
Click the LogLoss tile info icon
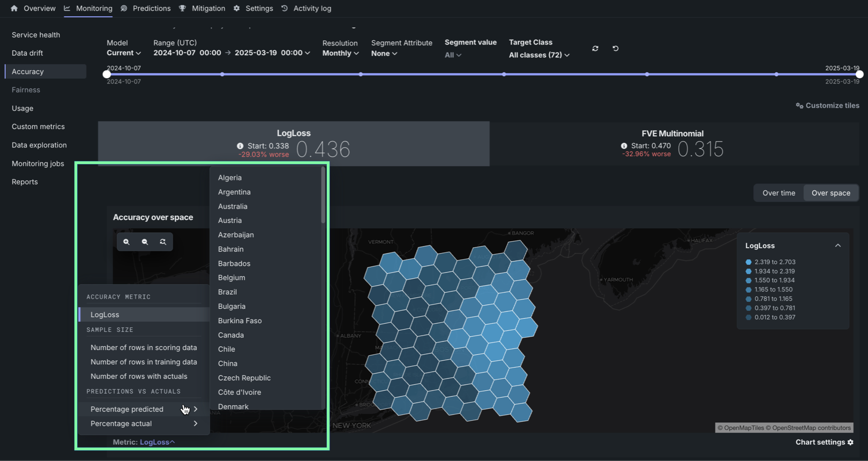tap(240, 146)
